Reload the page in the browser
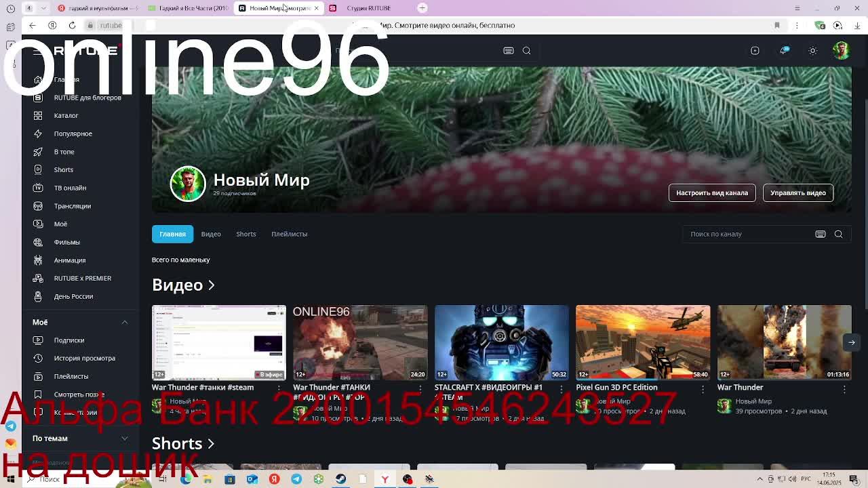Image resolution: width=868 pixels, height=488 pixels. [x=72, y=26]
